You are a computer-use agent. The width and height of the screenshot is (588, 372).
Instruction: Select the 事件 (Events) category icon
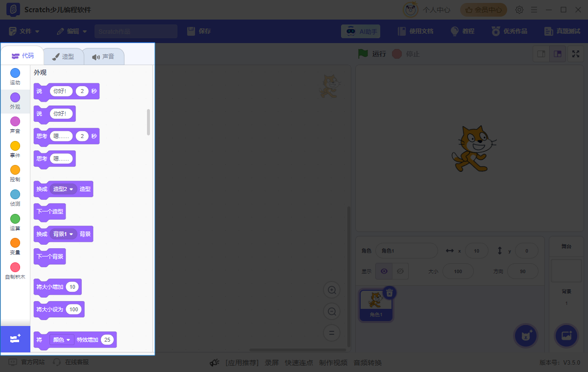pos(15,147)
